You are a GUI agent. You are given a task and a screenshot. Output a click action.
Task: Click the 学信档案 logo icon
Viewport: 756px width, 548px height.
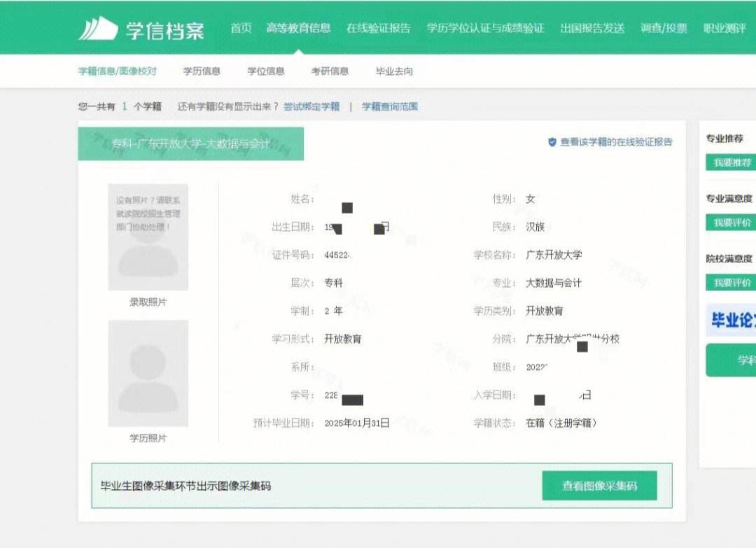coord(98,29)
